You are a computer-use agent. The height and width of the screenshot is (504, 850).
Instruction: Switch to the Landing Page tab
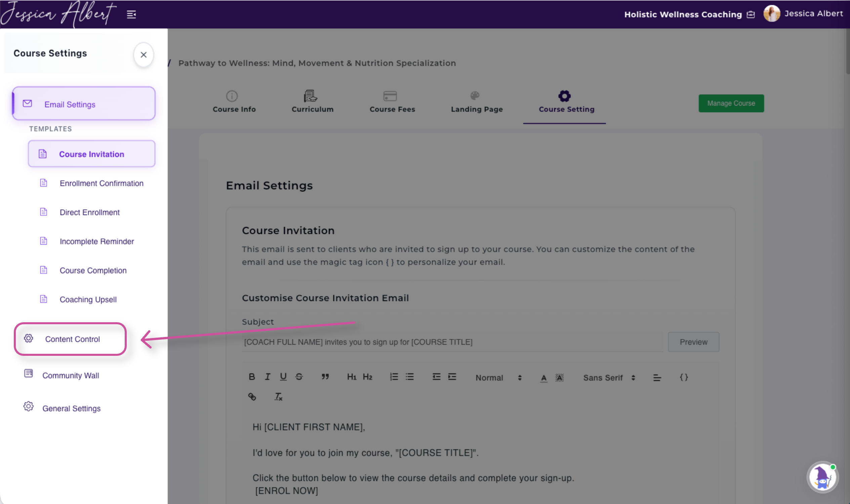(477, 101)
